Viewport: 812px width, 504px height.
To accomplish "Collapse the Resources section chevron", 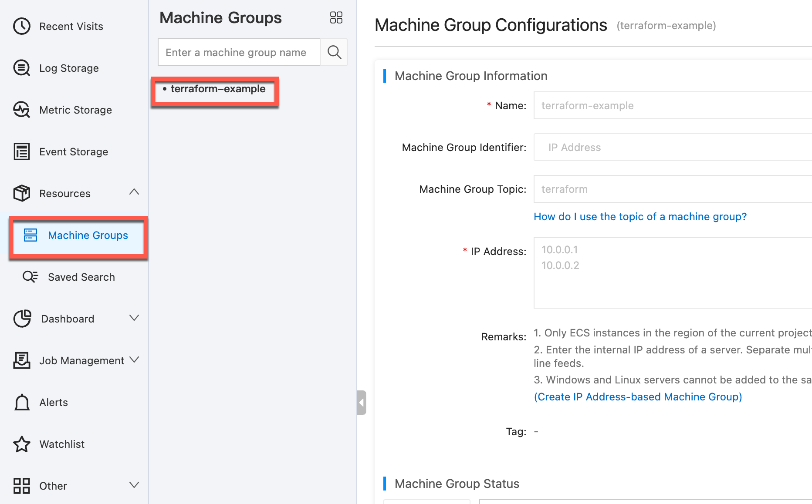I will tap(134, 192).
